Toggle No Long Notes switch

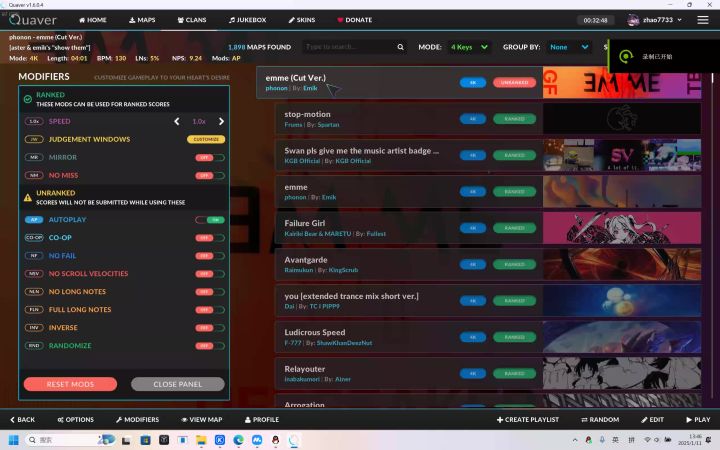[210, 292]
